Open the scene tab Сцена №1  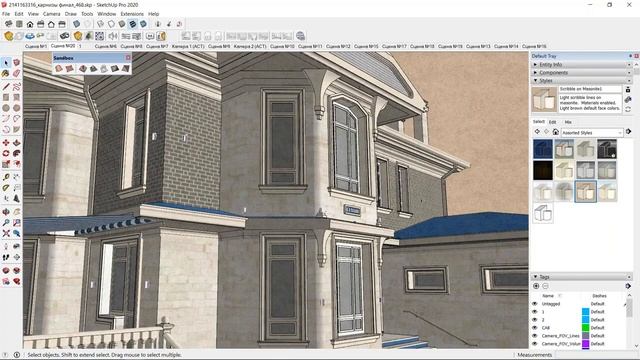(x=36, y=47)
